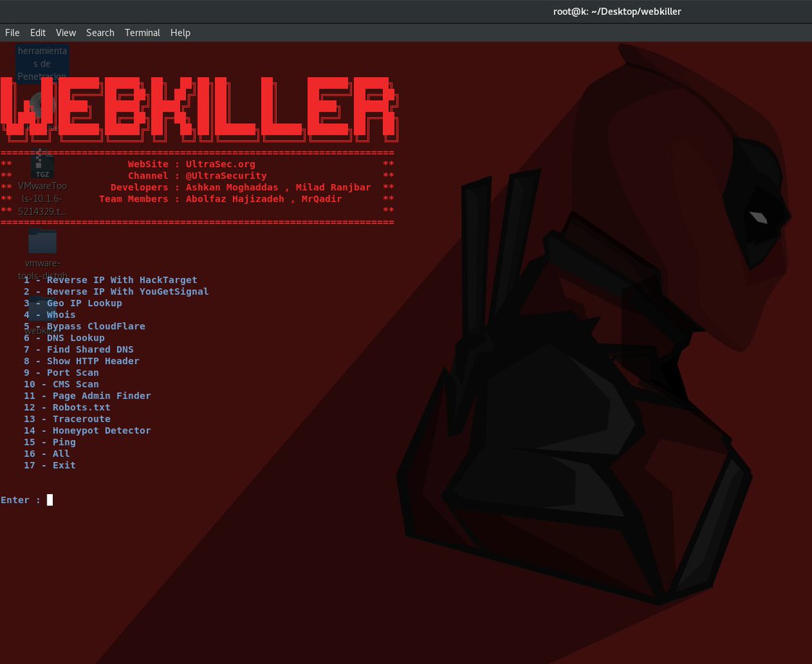Select option "17 - Exit"
The image size is (812, 664).
[49, 465]
